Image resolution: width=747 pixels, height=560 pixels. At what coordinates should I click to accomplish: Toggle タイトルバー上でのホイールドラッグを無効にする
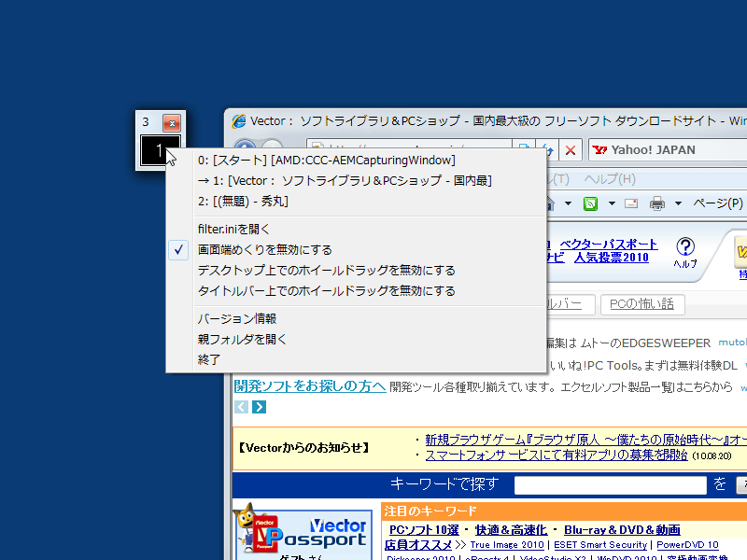tap(356, 291)
